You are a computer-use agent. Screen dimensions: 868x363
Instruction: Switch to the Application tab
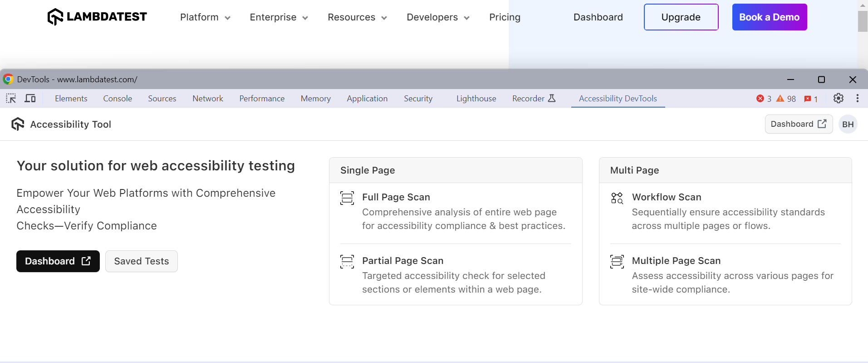click(367, 99)
